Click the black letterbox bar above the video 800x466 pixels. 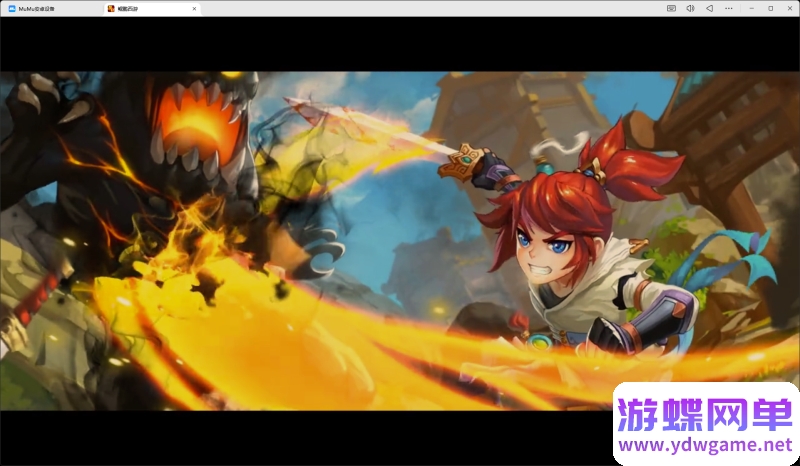[x=400, y=43]
